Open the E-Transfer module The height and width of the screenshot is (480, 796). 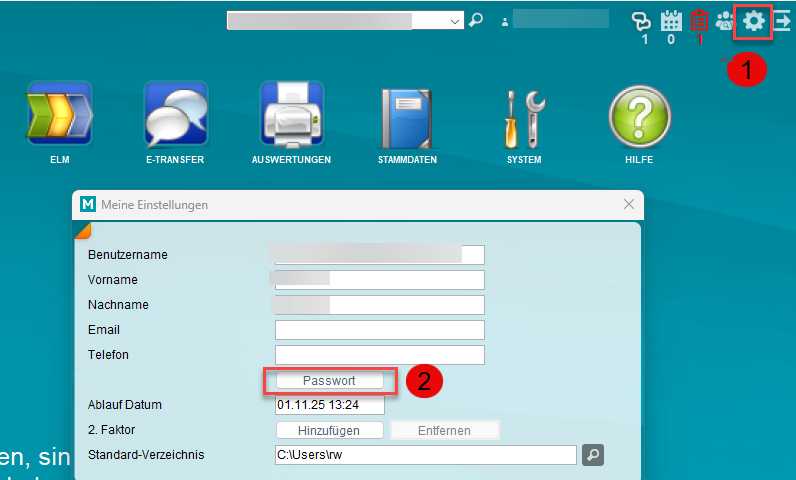(x=175, y=114)
